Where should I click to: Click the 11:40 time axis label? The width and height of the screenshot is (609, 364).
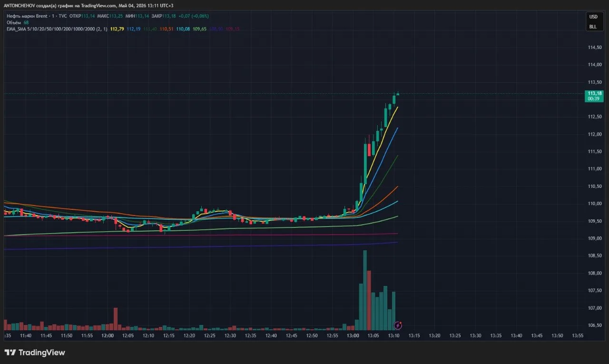click(26, 336)
